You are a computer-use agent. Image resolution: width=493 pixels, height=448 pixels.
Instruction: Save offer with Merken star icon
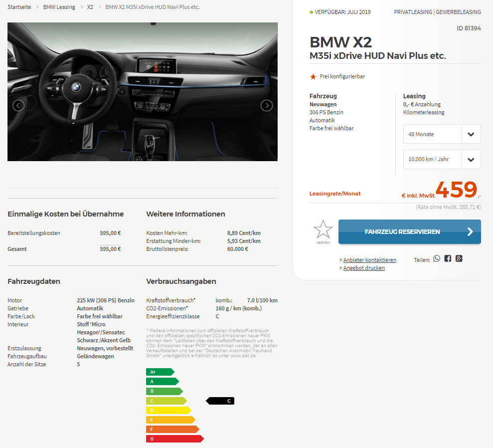pyautogui.click(x=323, y=232)
